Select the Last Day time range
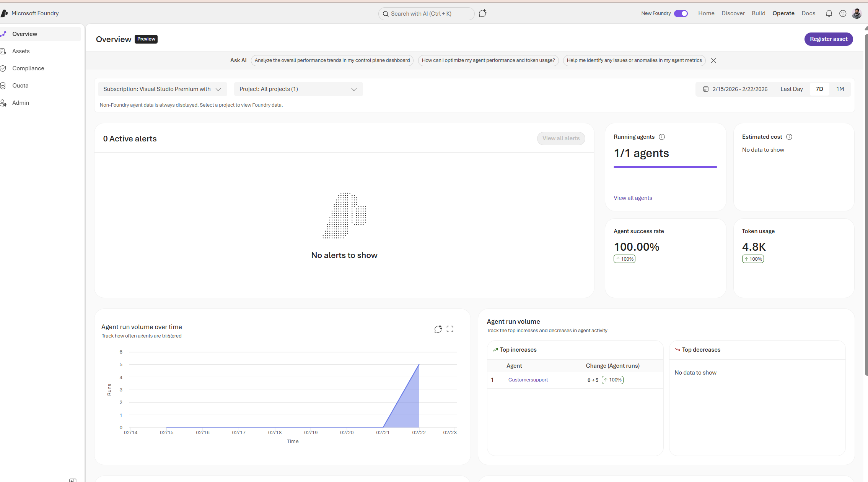 click(791, 89)
